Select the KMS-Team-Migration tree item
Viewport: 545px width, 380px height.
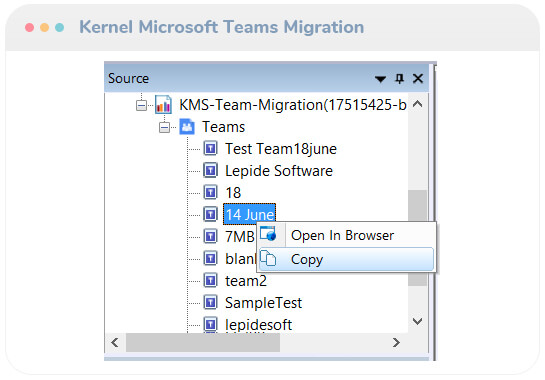pyautogui.click(x=293, y=105)
